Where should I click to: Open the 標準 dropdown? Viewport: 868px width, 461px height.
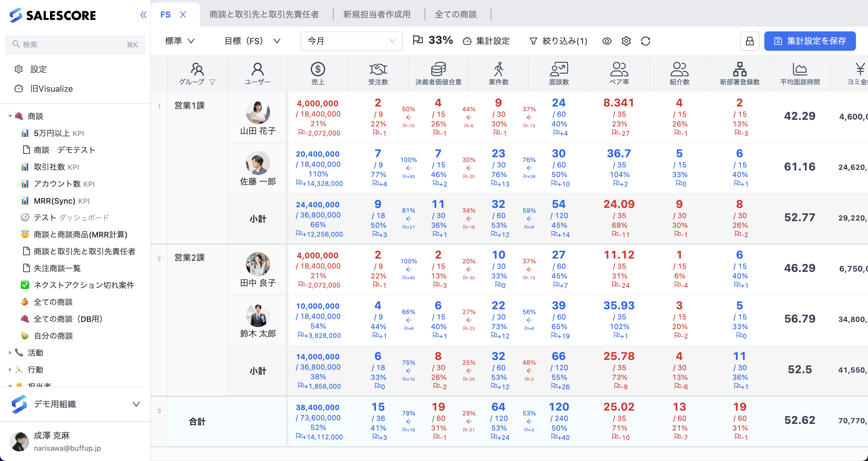(180, 41)
